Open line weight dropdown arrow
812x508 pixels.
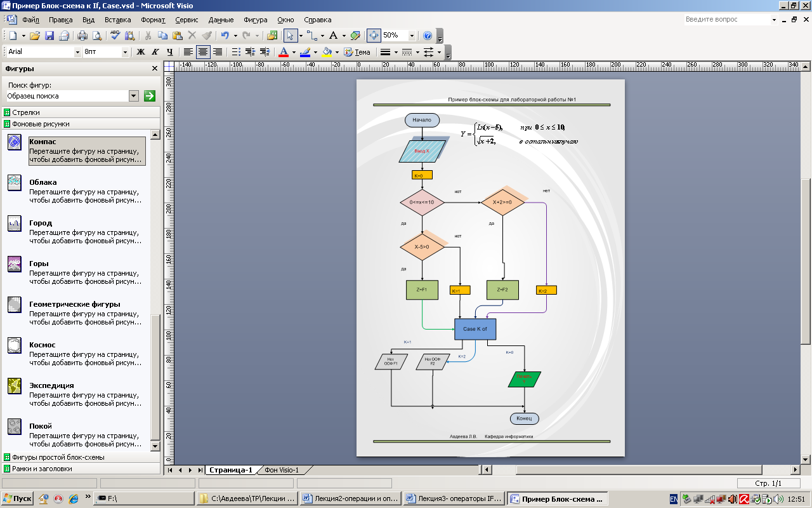click(396, 52)
